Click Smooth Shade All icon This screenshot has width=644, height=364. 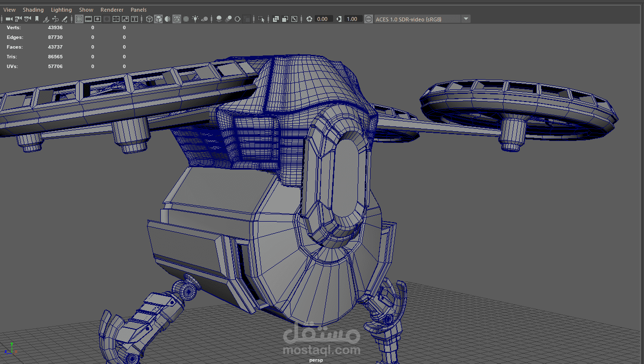[158, 19]
